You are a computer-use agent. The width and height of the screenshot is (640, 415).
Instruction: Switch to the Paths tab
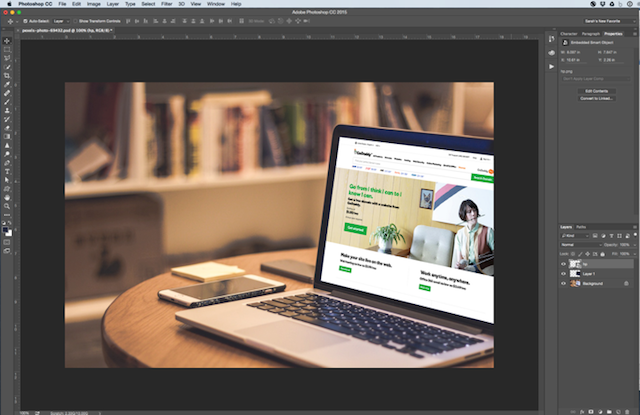(x=581, y=227)
